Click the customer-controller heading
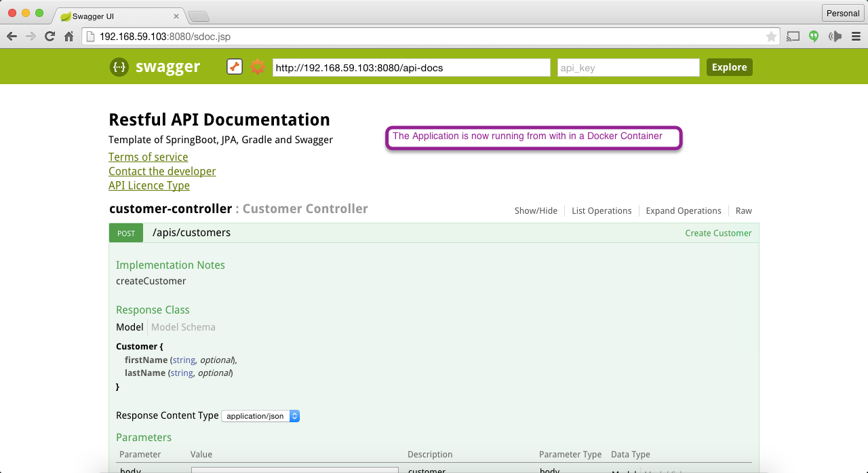868x473 pixels. [171, 209]
